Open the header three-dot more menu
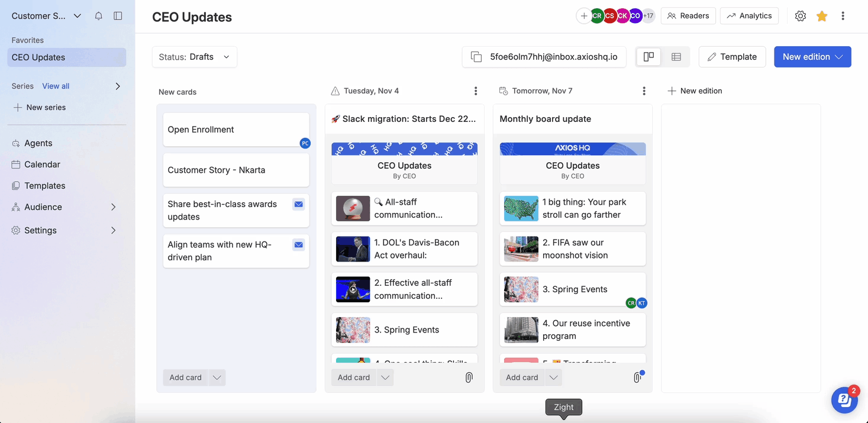 843,16
